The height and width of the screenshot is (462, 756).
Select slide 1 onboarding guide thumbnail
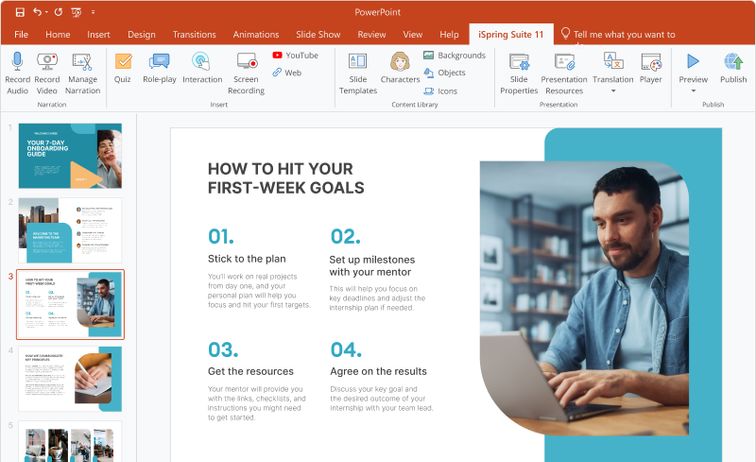click(70, 156)
